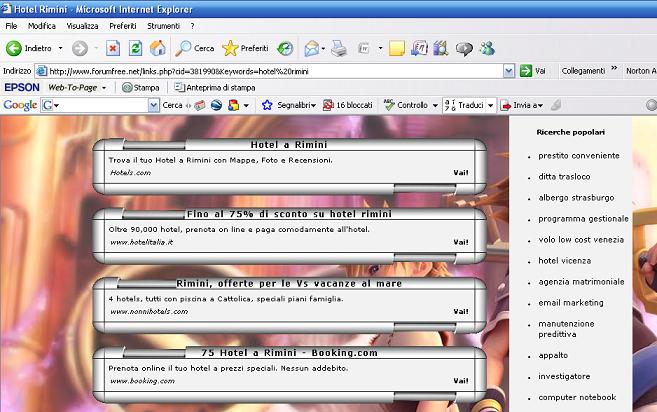Open Anteprima di stampa preview
The height and width of the screenshot is (412, 657).
pyautogui.click(x=215, y=88)
